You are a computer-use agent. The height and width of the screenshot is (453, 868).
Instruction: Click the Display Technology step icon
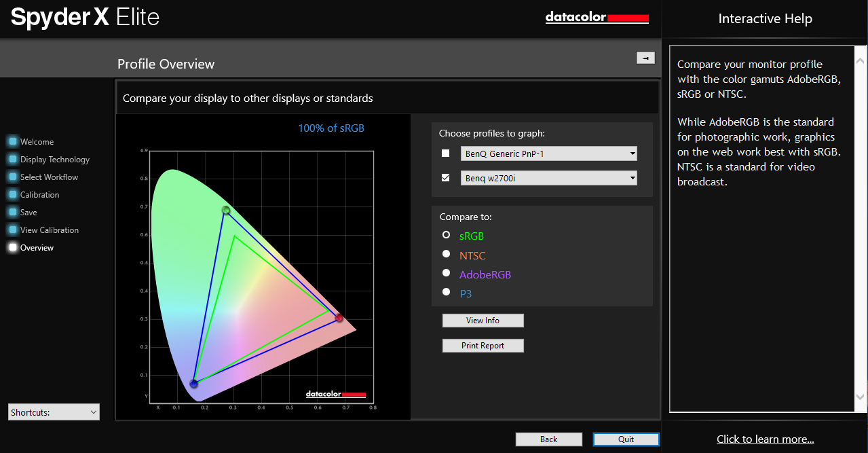(13, 160)
